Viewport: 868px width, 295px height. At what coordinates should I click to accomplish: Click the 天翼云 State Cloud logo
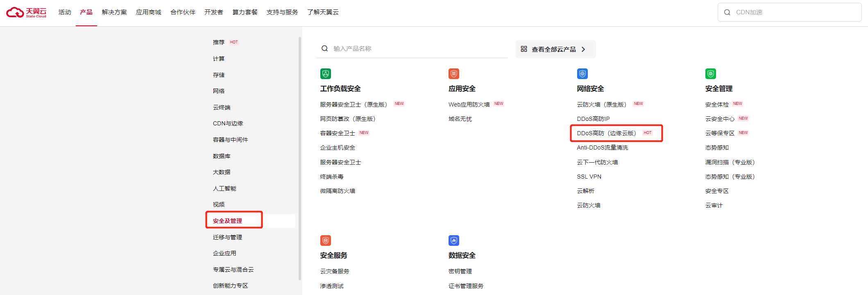(26, 12)
